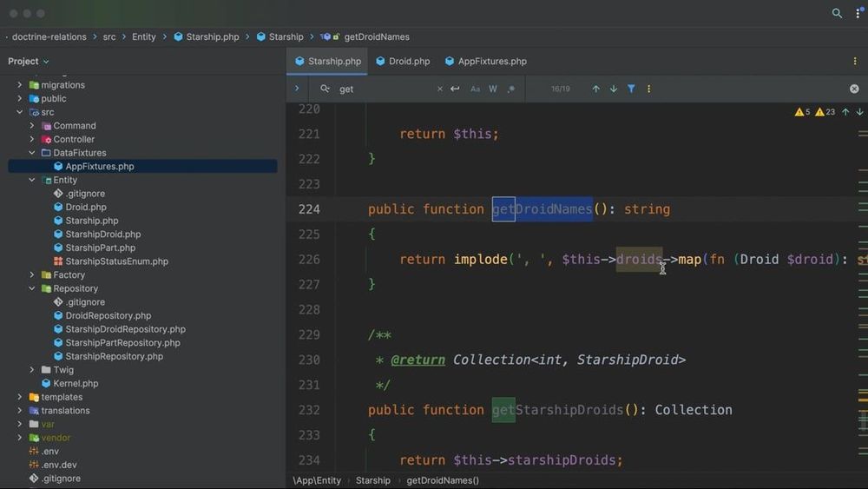The image size is (868, 489).
Task: Open the Project view dropdown
Action: pyautogui.click(x=29, y=61)
